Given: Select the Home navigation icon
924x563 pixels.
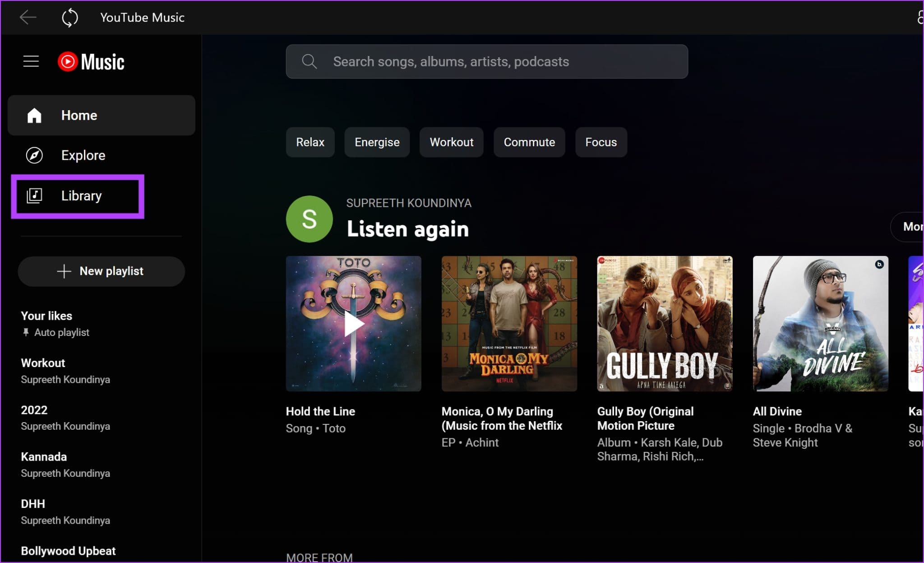Looking at the screenshot, I should point(34,116).
